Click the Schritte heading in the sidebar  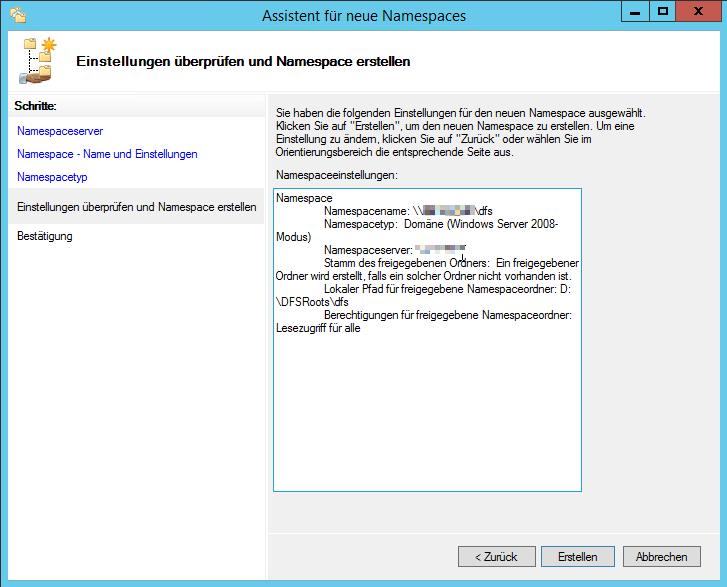[x=36, y=105]
